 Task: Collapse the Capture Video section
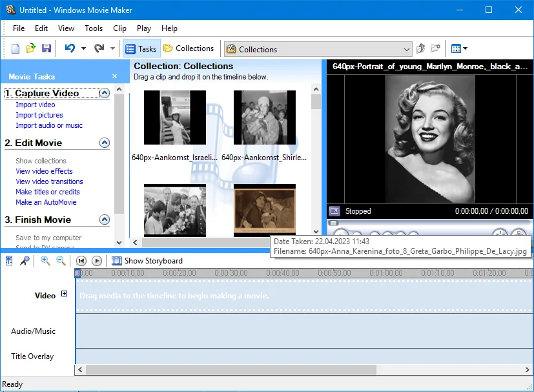tap(105, 94)
